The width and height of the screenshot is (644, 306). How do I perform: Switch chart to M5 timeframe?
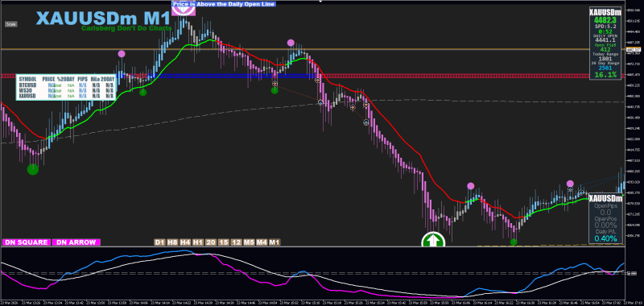click(250, 242)
